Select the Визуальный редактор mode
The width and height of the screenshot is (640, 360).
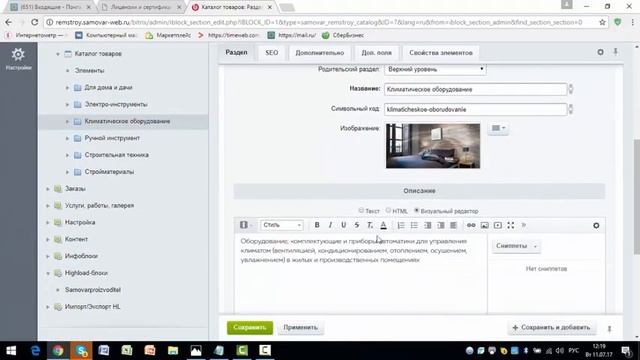click(416, 211)
